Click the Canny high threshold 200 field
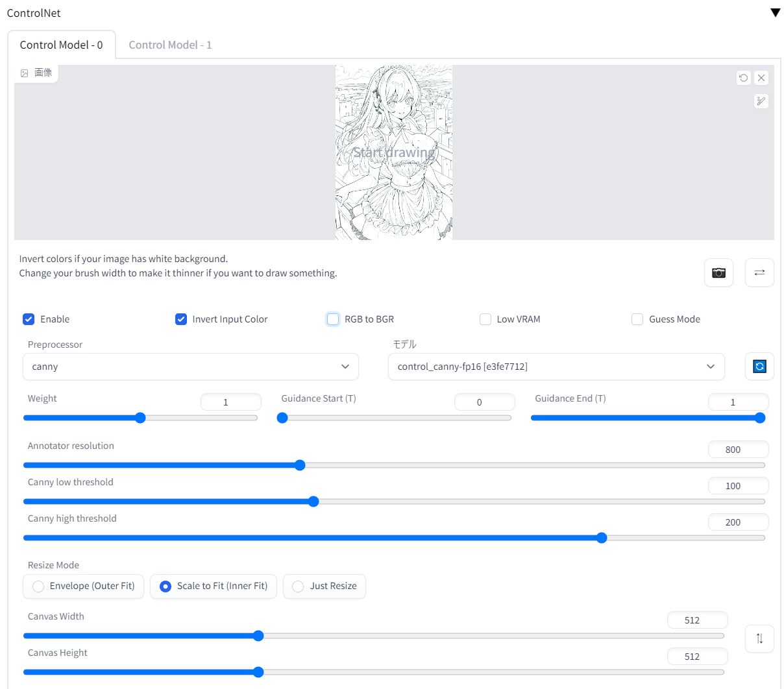The height and width of the screenshot is (689, 784). 739,522
